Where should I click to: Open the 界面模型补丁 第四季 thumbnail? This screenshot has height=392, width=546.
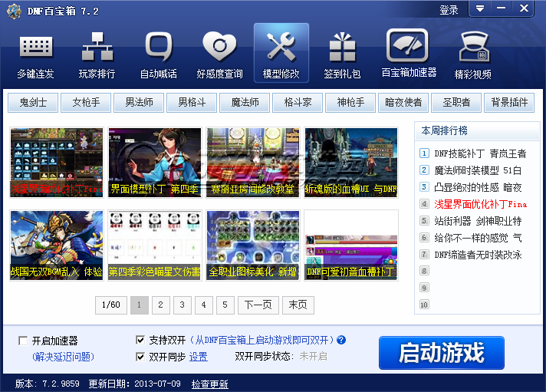[x=155, y=163]
